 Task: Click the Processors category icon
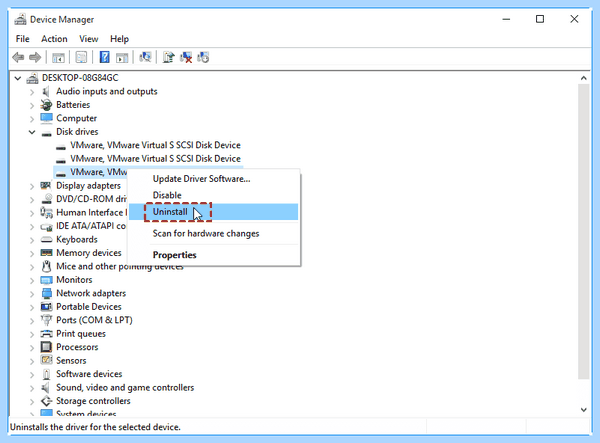pos(46,347)
